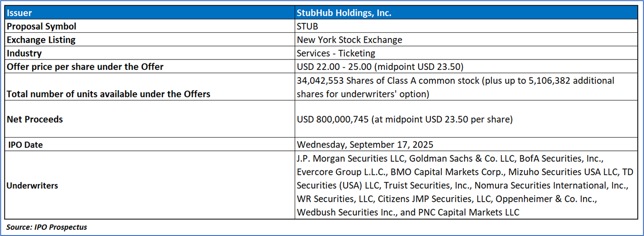
Task: Click the 'Source: IPO Prospectus' footnote
Action: point(47,227)
